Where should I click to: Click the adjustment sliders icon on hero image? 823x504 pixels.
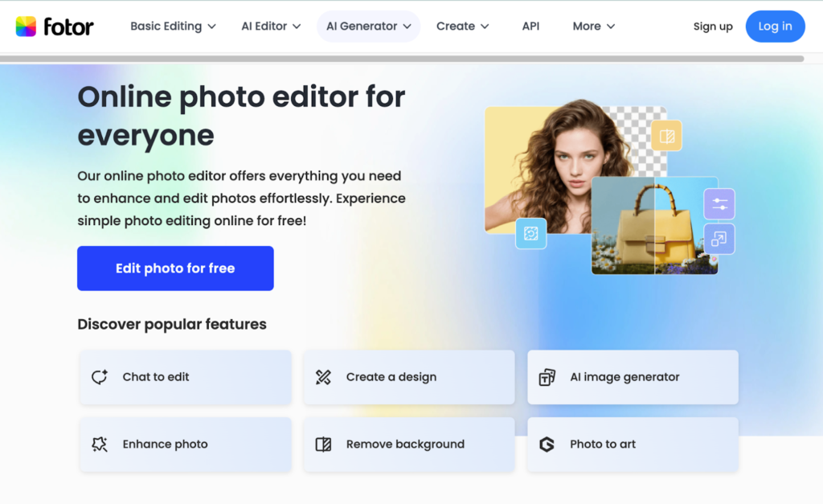[719, 204]
